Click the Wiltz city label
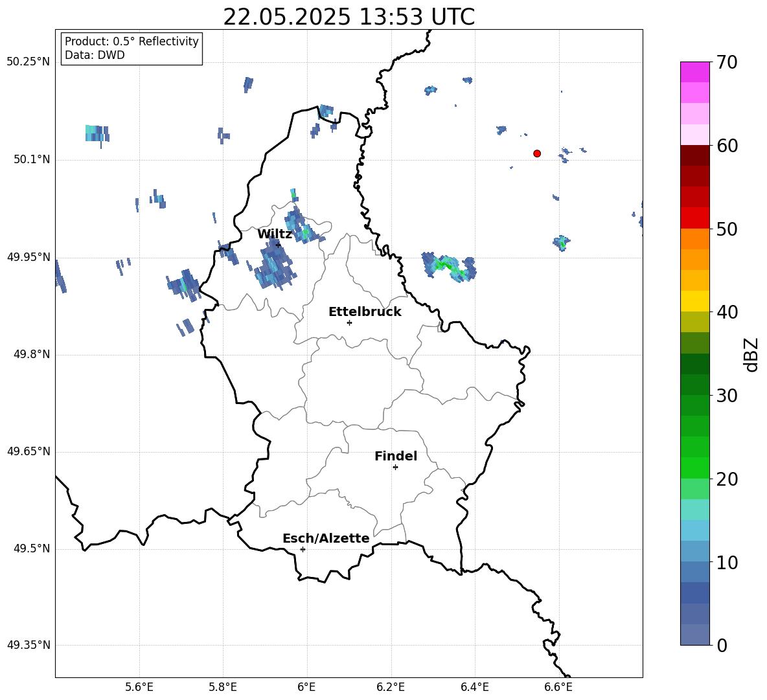This screenshot has width=767, height=700. pyautogui.click(x=275, y=234)
